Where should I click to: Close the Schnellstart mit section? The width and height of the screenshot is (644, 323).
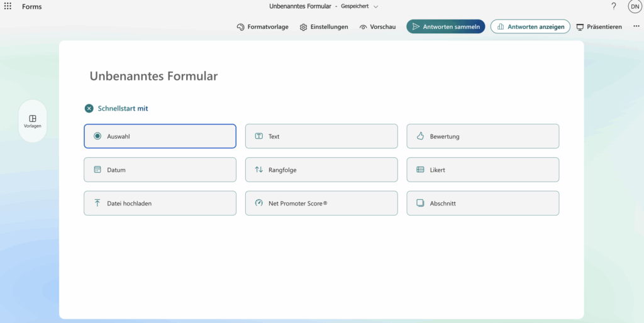coord(89,109)
